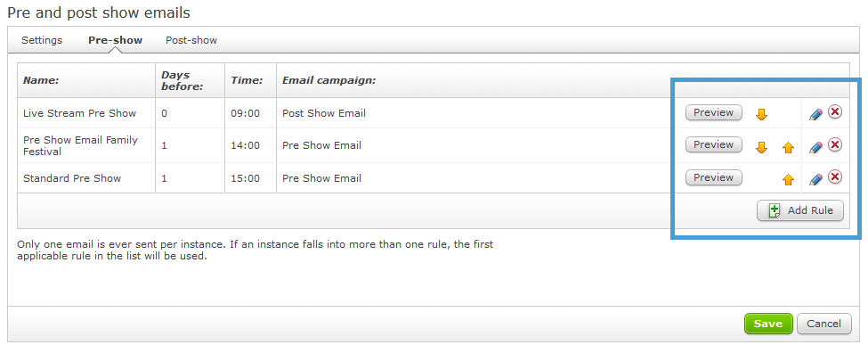Move Pre Show Email Family Festival down
Image resolution: width=868 pixels, height=353 pixels.
pyautogui.click(x=762, y=147)
